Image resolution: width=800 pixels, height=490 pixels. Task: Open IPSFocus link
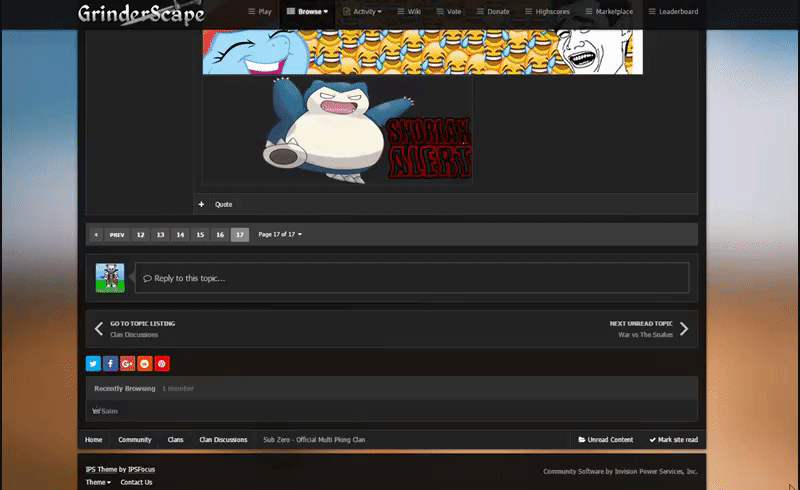[141, 469]
